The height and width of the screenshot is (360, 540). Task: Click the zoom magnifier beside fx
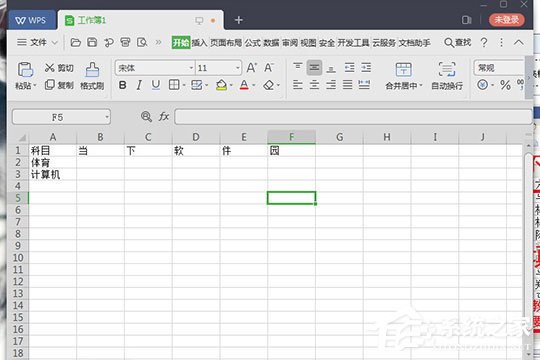[x=146, y=117]
